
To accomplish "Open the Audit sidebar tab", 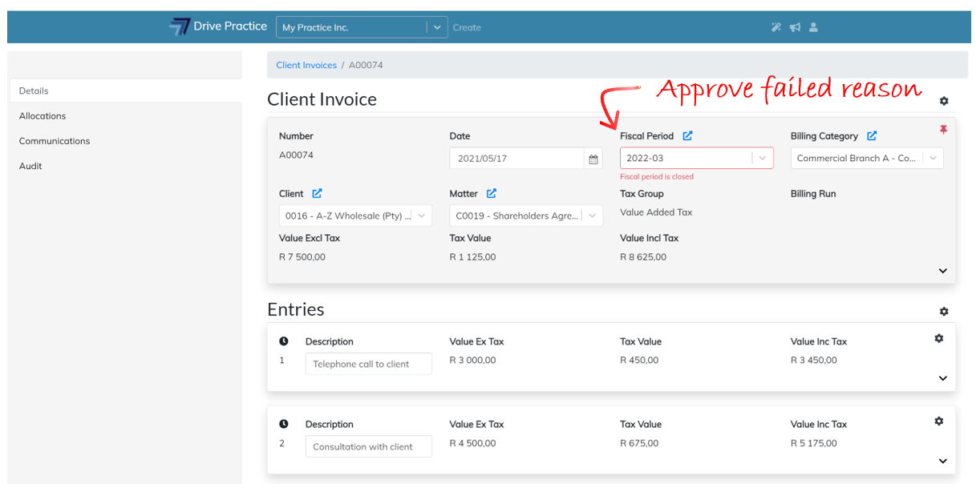I will click(x=30, y=166).
